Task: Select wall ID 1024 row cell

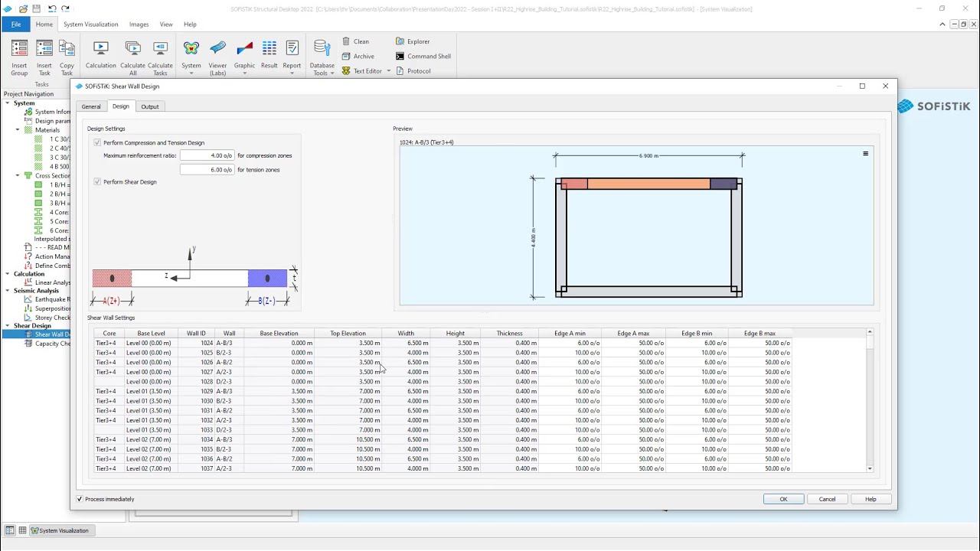Action: coord(197,343)
